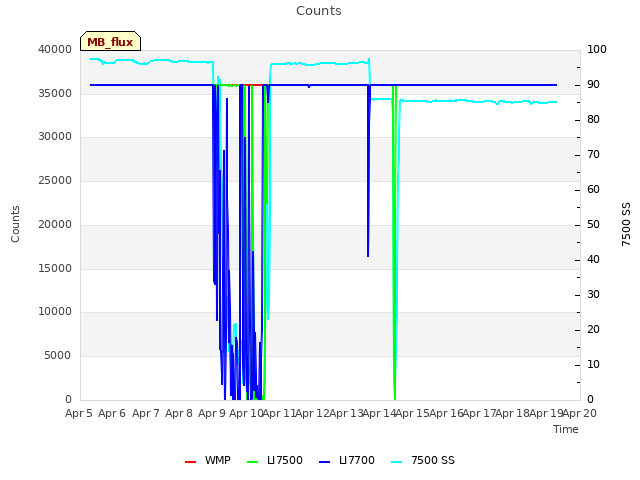Click the 60 right axis tick label
This screenshot has height=480, width=640.
(593, 190)
